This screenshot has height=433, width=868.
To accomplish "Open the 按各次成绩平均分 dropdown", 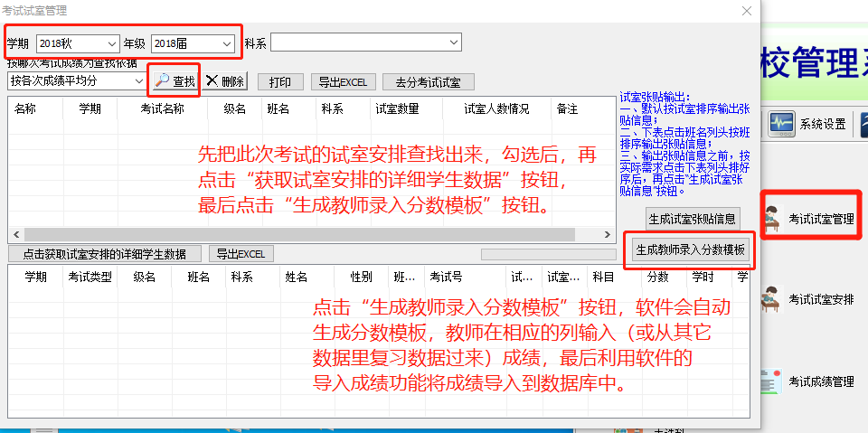I will point(77,80).
